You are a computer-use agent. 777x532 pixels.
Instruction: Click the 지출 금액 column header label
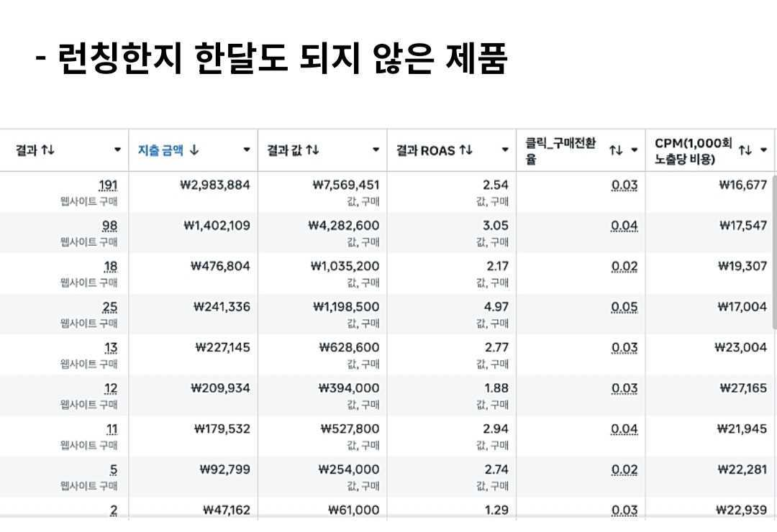pyautogui.click(x=160, y=150)
